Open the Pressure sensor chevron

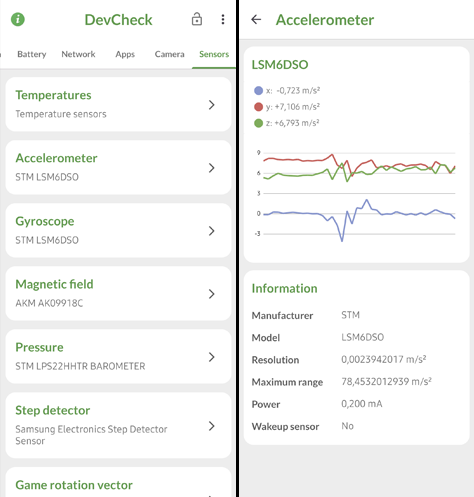pyautogui.click(x=211, y=357)
